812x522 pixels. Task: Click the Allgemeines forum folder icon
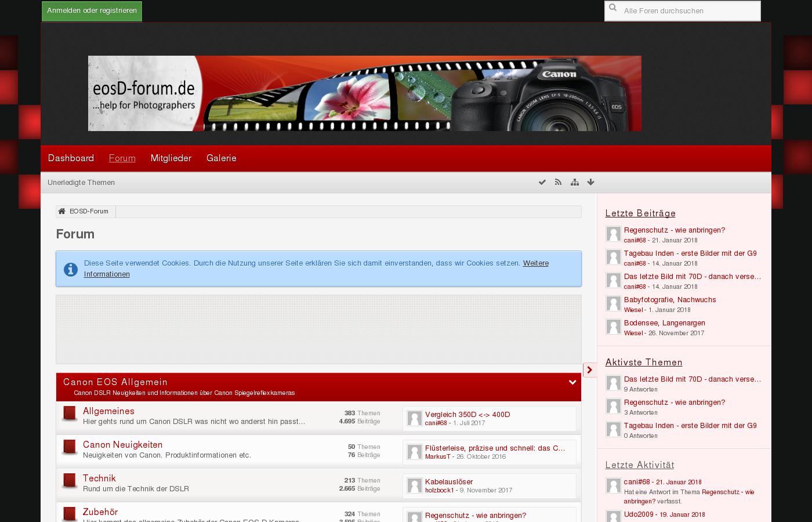click(70, 414)
